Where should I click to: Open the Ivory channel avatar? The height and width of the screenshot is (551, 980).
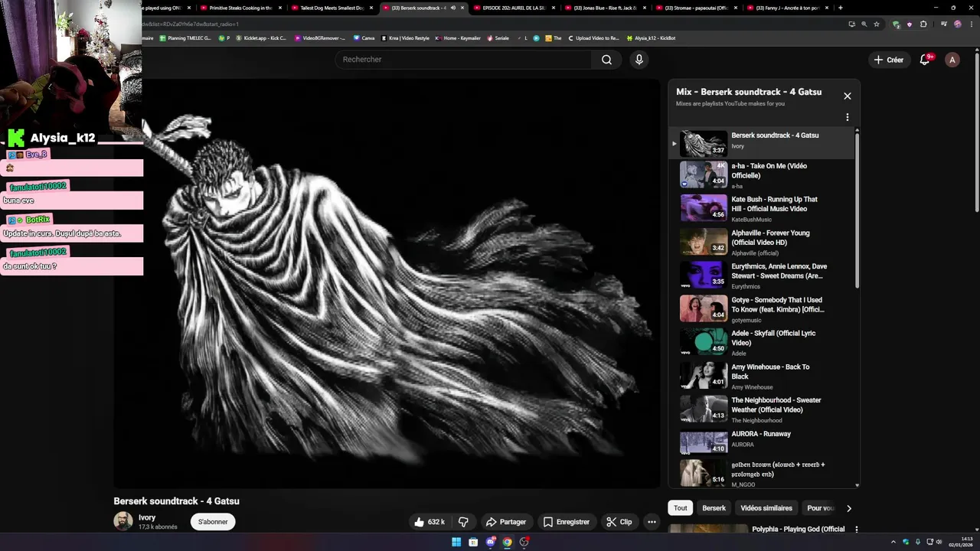pyautogui.click(x=123, y=522)
